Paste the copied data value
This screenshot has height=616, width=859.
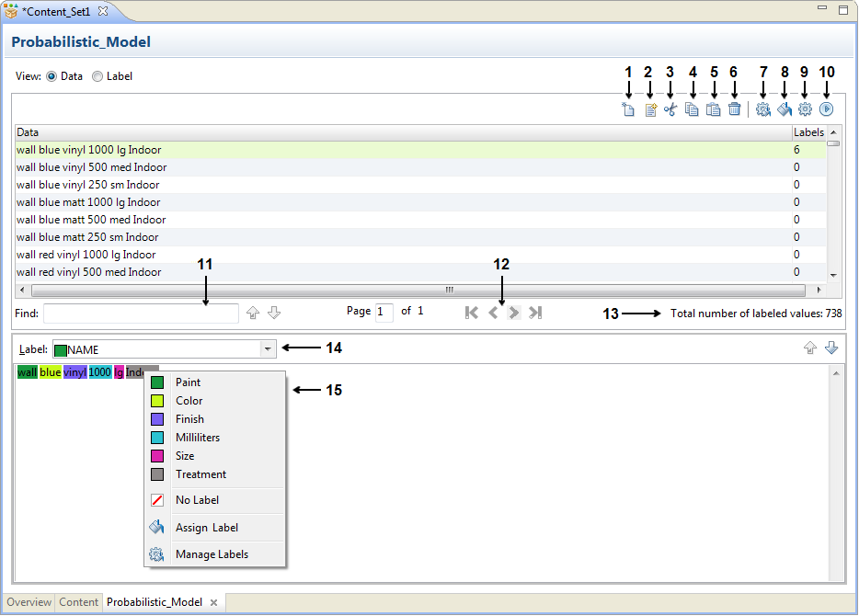point(713,108)
